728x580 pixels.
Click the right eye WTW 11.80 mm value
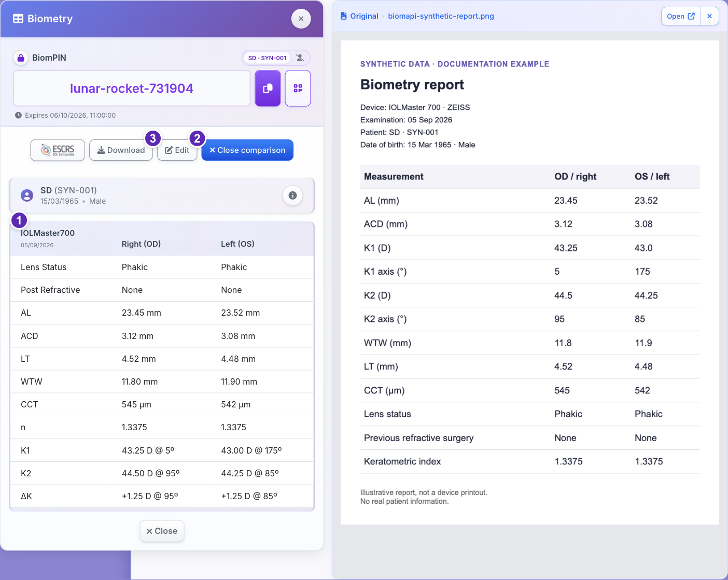pyautogui.click(x=139, y=381)
